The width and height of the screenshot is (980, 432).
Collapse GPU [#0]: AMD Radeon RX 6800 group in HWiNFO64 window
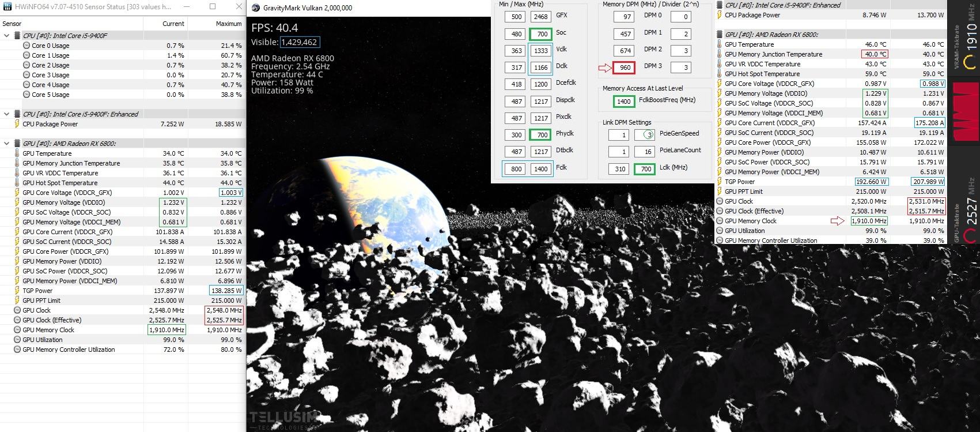click(7, 144)
